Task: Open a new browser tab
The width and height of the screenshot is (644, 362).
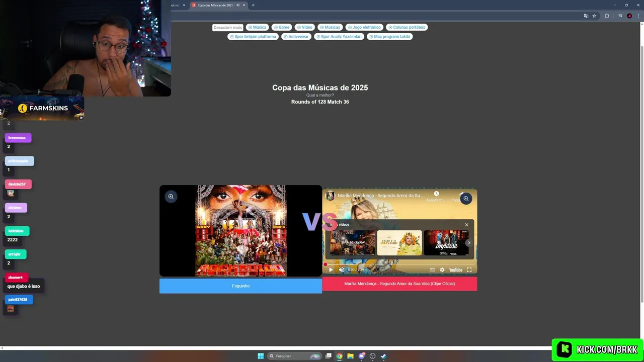Action: 253,5
